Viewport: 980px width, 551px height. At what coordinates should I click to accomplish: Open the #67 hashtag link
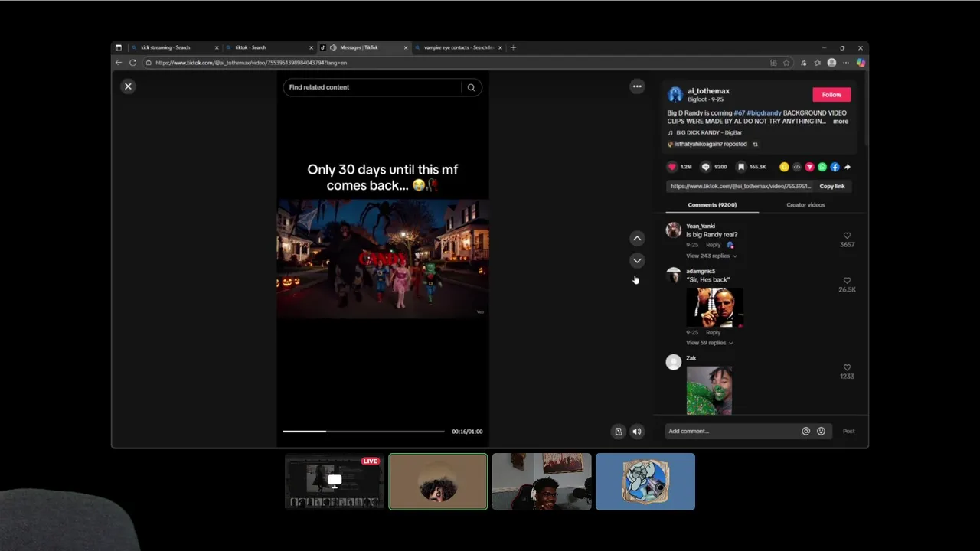click(x=739, y=113)
